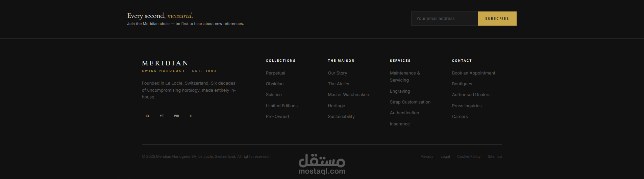644x179 pixels.
Task: Open the WB social icon
Action: pyautogui.click(x=176, y=116)
